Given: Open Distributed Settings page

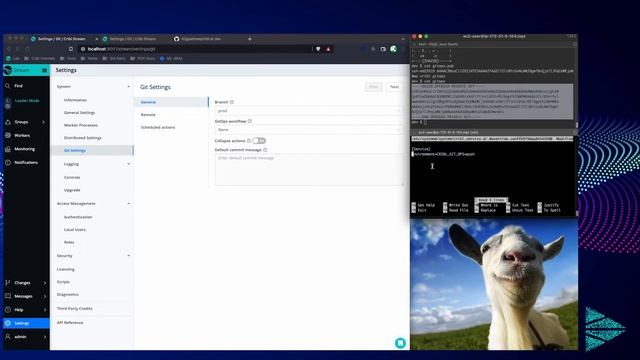Looking at the screenshot, I should (x=82, y=138).
